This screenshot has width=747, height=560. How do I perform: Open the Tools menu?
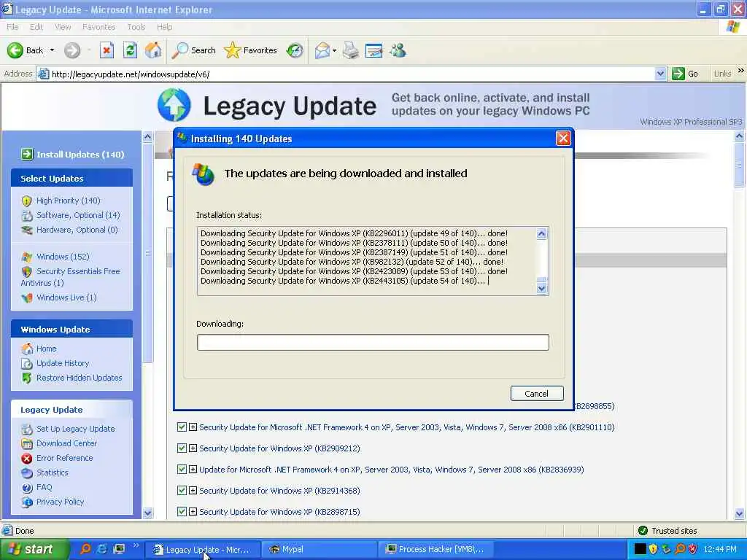(x=136, y=27)
